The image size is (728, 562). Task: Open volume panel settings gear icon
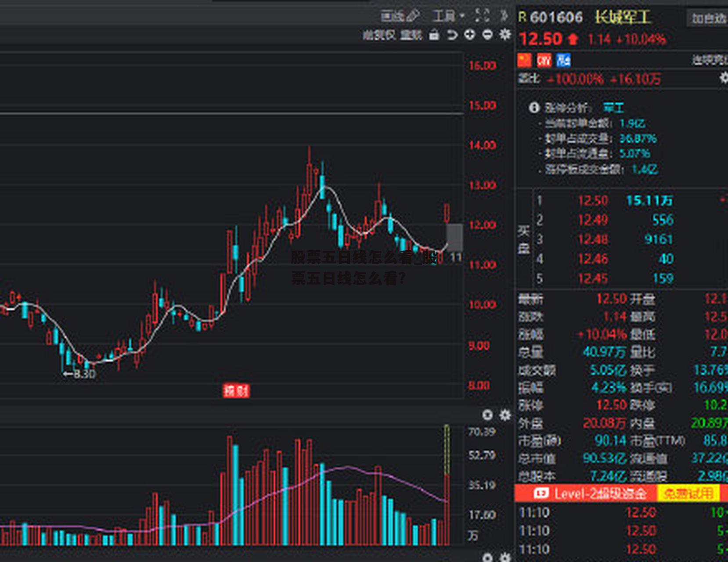pos(505,415)
